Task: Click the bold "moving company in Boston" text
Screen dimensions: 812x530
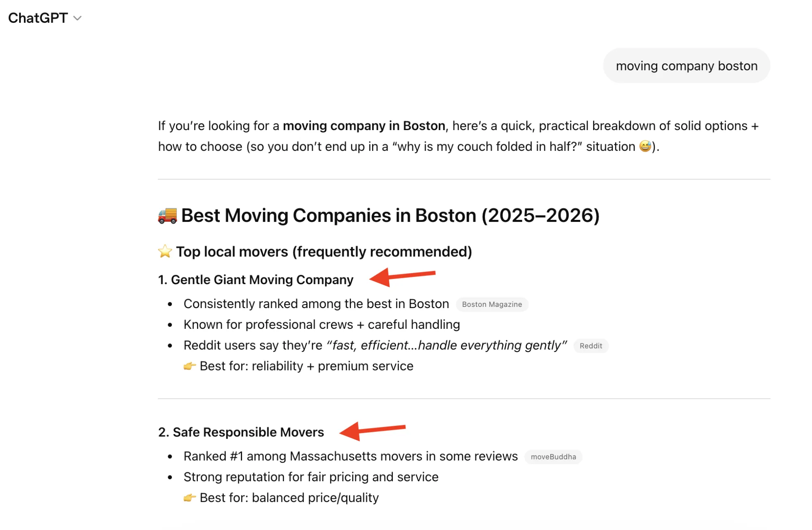Action: (x=364, y=126)
